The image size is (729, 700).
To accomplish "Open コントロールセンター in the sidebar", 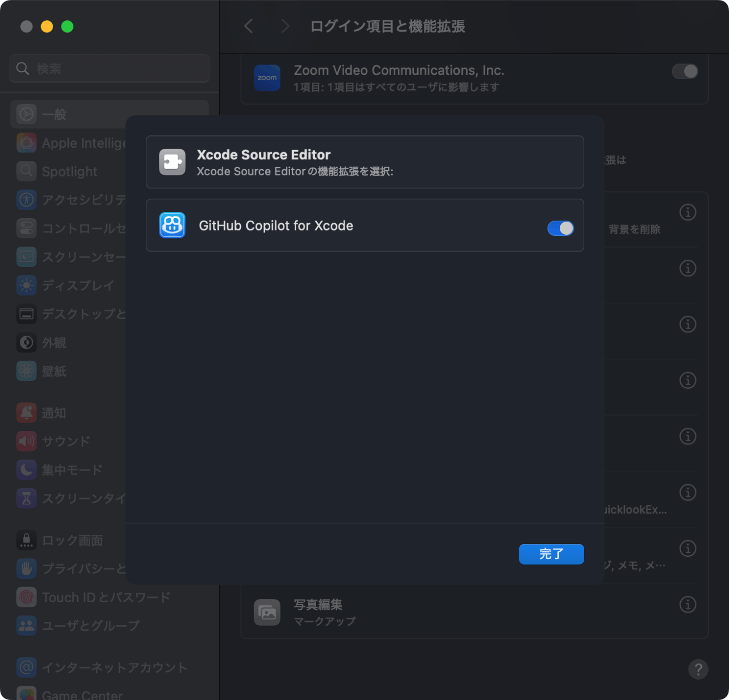I will [72, 228].
